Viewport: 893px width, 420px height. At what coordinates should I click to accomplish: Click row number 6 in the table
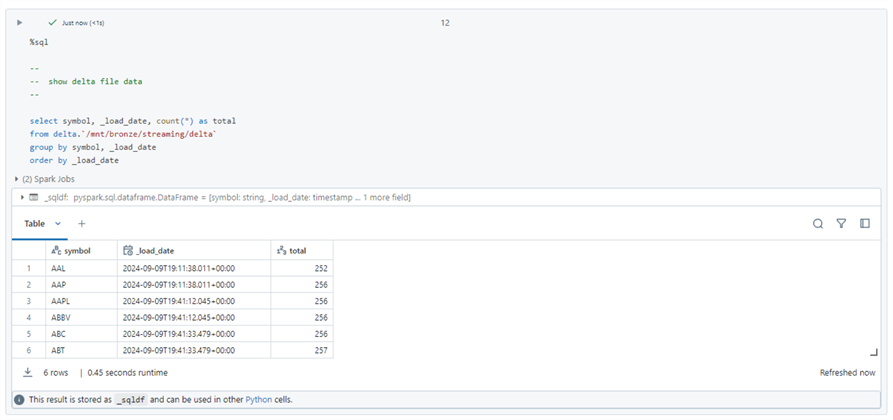point(29,350)
